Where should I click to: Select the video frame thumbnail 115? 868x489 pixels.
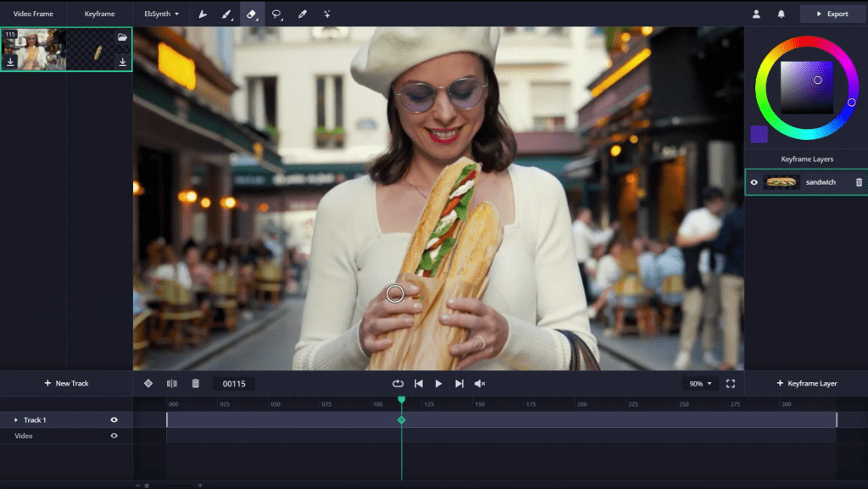click(x=33, y=49)
